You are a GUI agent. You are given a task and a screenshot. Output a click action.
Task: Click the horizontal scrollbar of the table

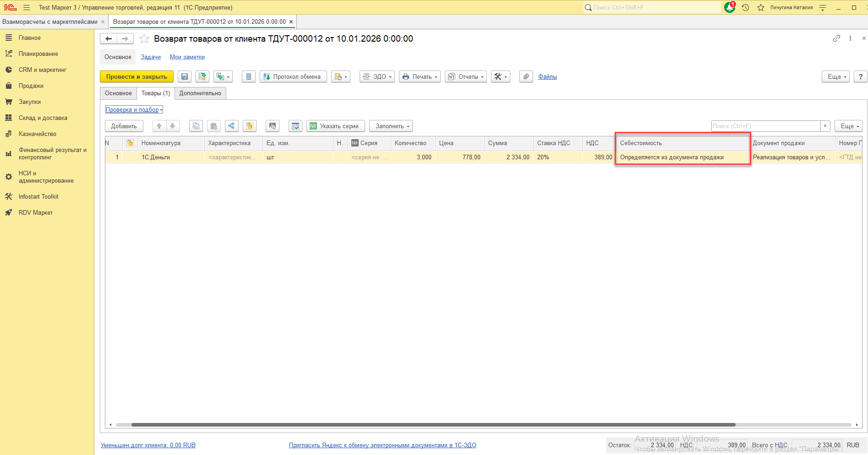tap(433, 425)
